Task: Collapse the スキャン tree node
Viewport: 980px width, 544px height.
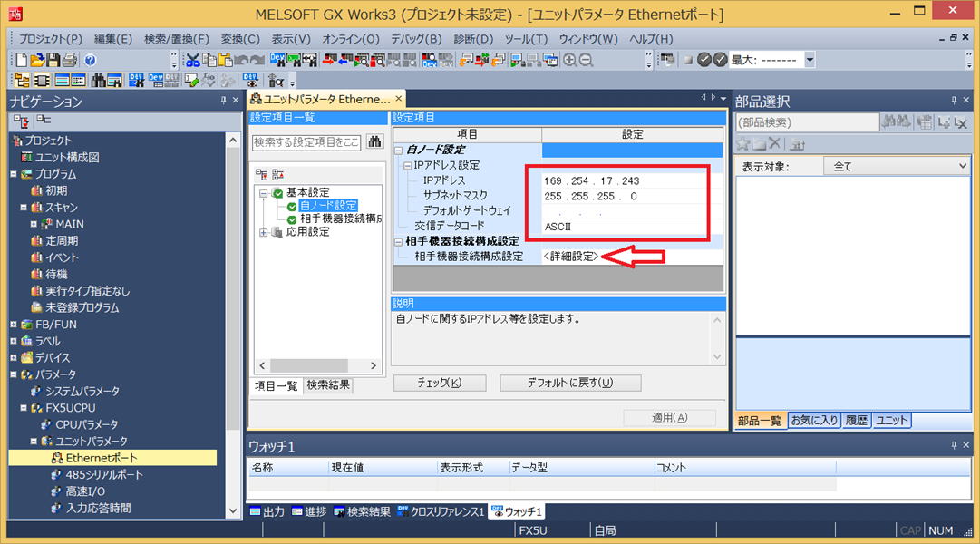Action: [x=24, y=207]
